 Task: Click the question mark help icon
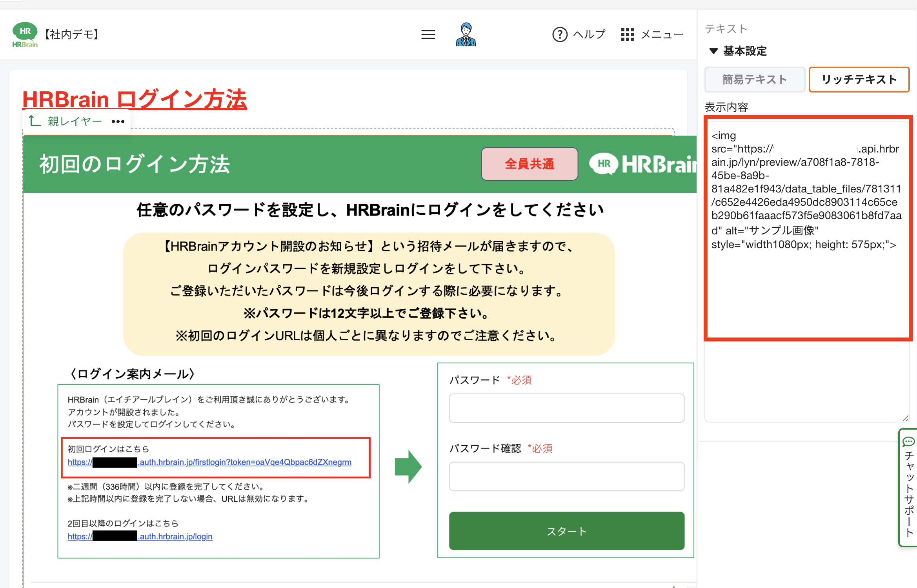pos(560,34)
